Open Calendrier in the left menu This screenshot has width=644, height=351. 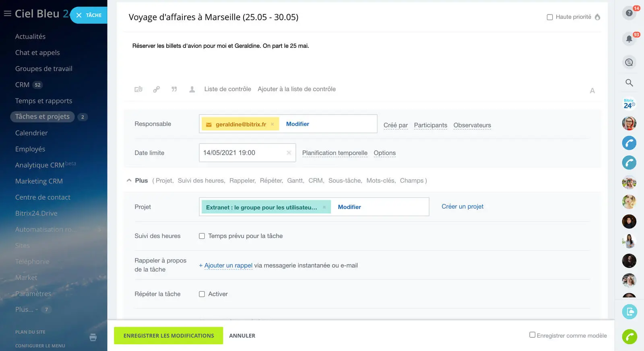pos(31,133)
